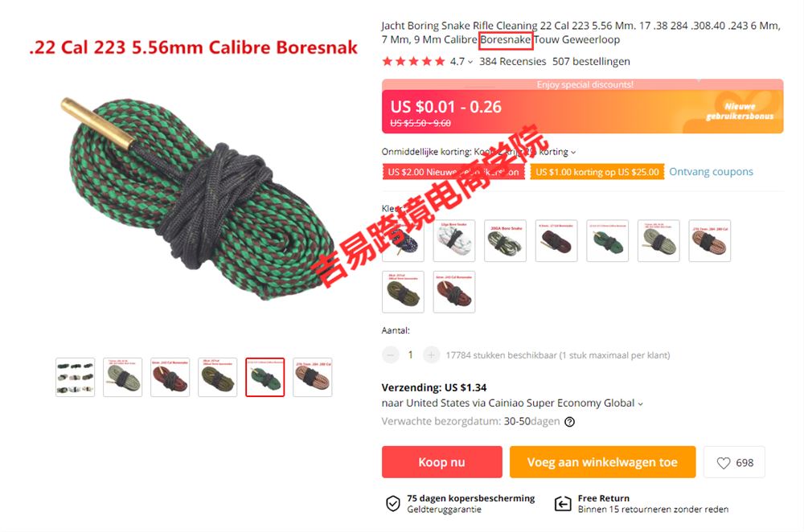804x532 pixels.
Task: Click the Free Return arrow icon
Action: coord(563,503)
